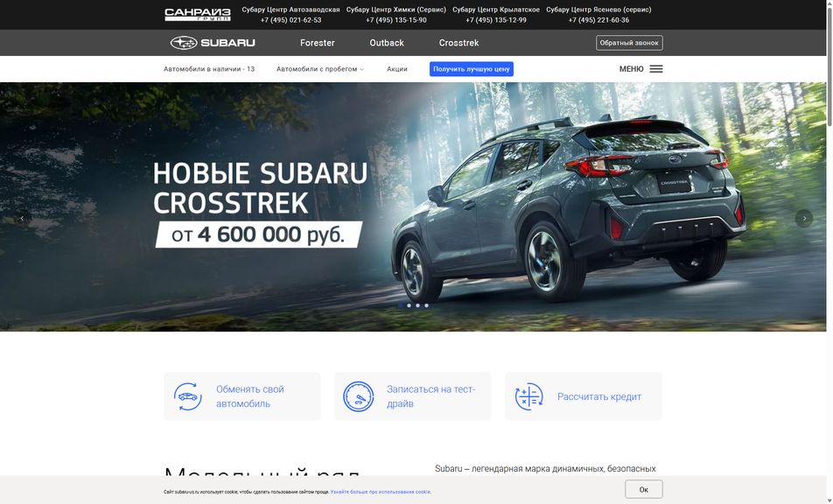Click phone number +7 (495) 135-15-90
The width and height of the screenshot is (833, 504).
coord(395,20)
